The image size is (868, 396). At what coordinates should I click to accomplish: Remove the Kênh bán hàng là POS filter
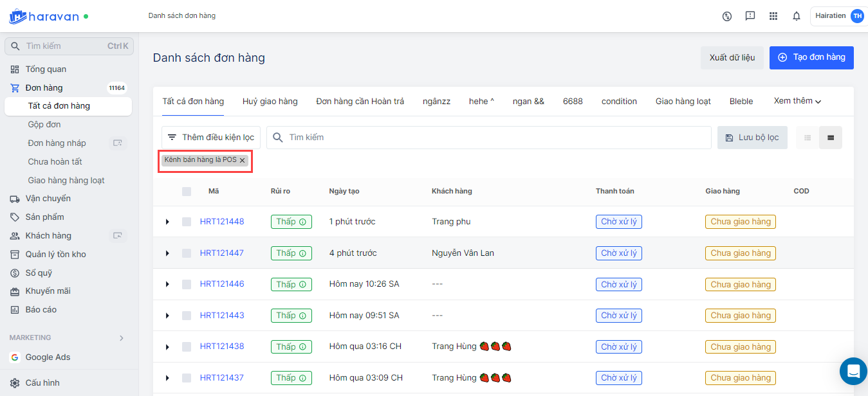pyautogui.click(x=243, y=161)
